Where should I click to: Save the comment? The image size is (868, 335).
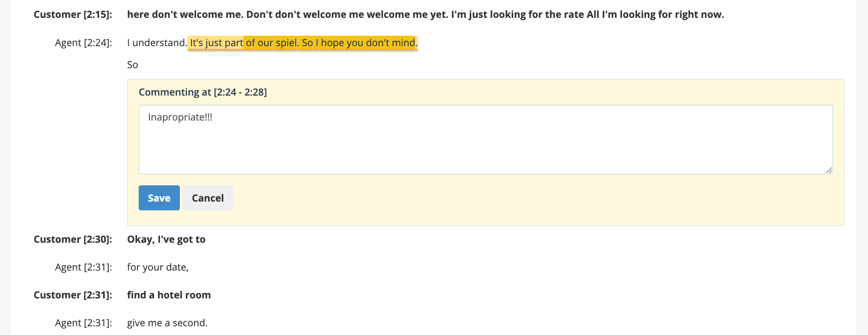tap(159, 198)
